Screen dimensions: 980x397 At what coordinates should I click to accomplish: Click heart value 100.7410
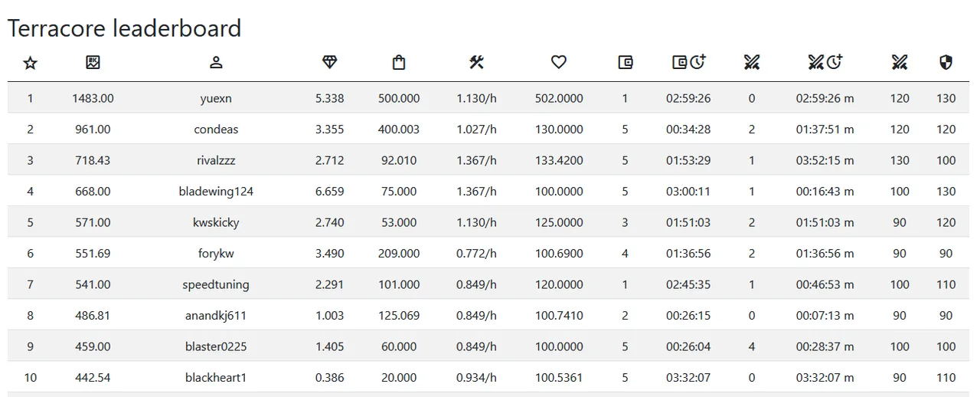pyautogui.click(x=559, y=316)
